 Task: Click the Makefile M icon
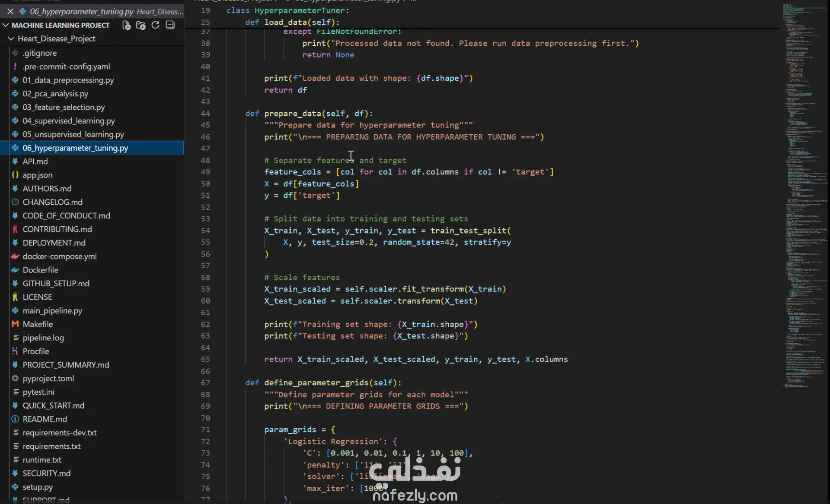(15, 324)
